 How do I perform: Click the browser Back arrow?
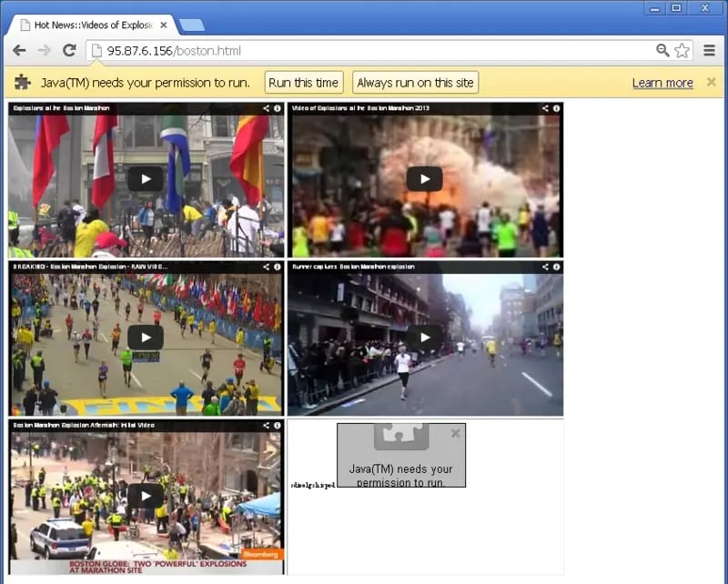coord(19,51)
